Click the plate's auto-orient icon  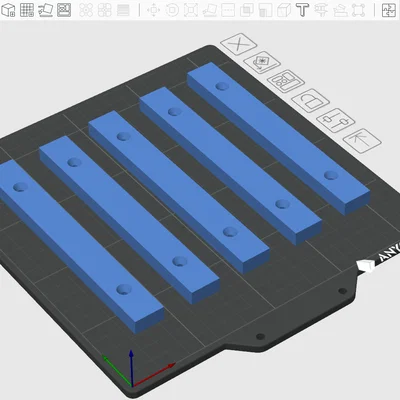[262, 62]
